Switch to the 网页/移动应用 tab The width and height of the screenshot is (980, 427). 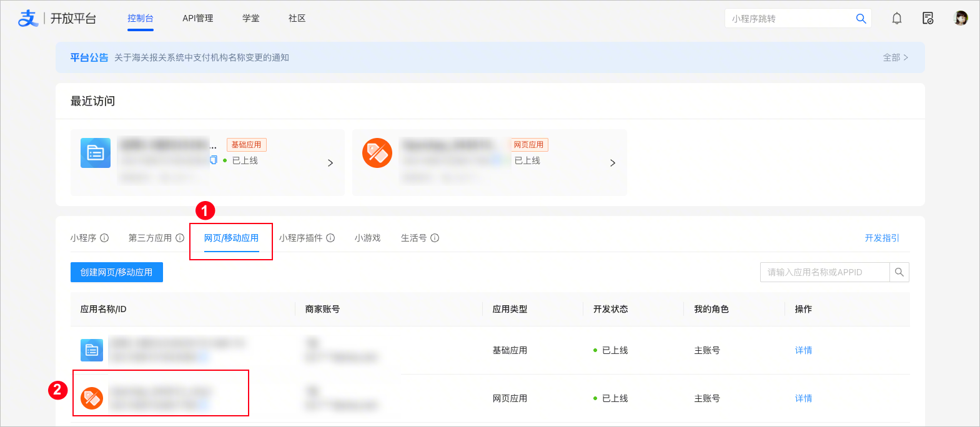click(x=231, y=238)
